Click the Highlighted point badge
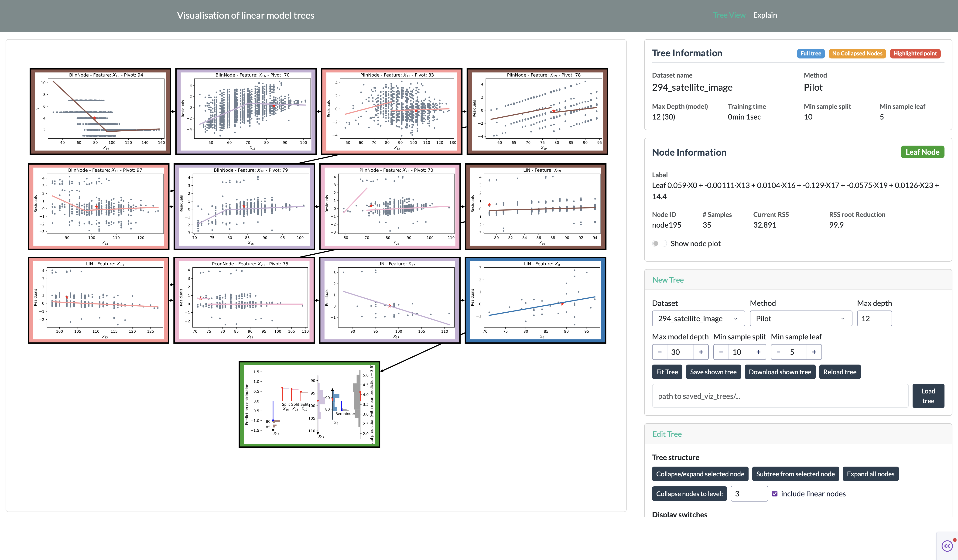The image size is (958, 560). click(x=915, y=54)
